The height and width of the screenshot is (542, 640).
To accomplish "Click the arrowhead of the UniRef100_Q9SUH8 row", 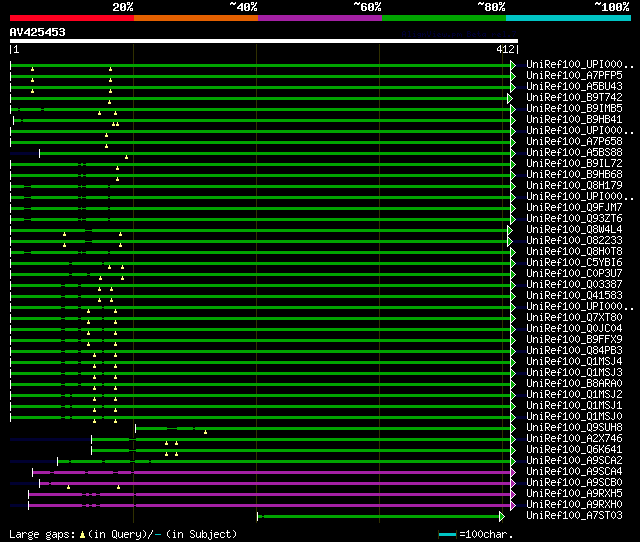I will point(513,428).
